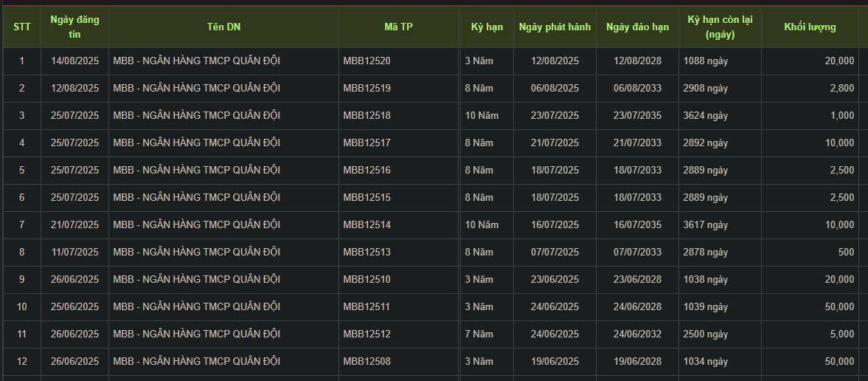868x381 pixels.
Task: Click row number 12
Action: point(21,362)
